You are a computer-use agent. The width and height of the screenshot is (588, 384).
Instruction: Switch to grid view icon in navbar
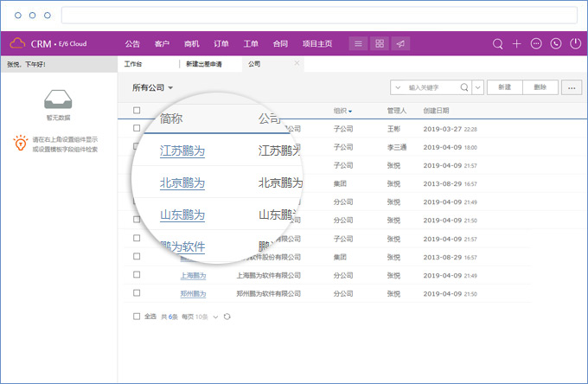379,43
